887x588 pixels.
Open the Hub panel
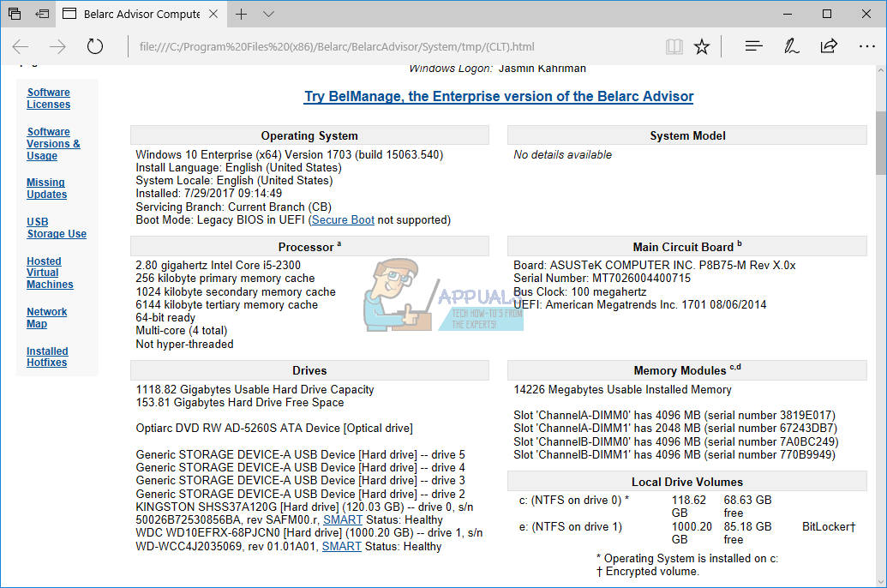(752, 46)
